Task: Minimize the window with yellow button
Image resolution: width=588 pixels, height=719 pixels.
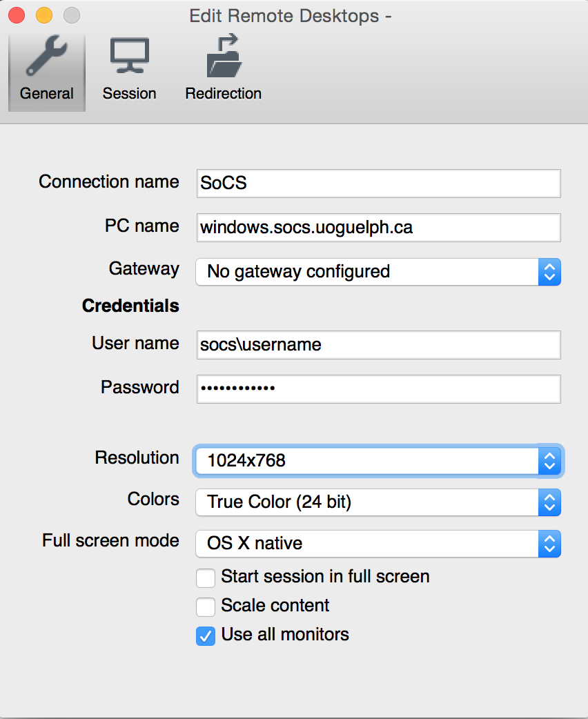Action: pos(44,14)
